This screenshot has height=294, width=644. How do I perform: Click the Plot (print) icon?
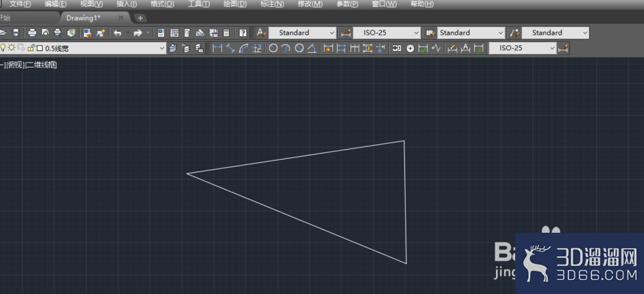click(x=32, y=32)
